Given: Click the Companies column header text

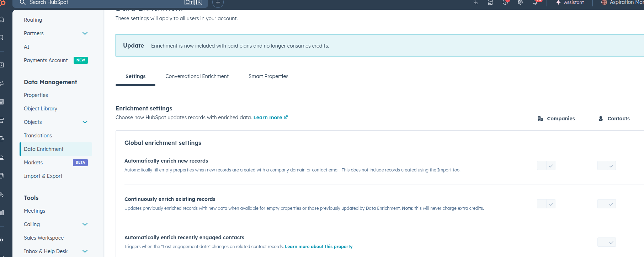Looking at the screenshot, I should [561, 119].
